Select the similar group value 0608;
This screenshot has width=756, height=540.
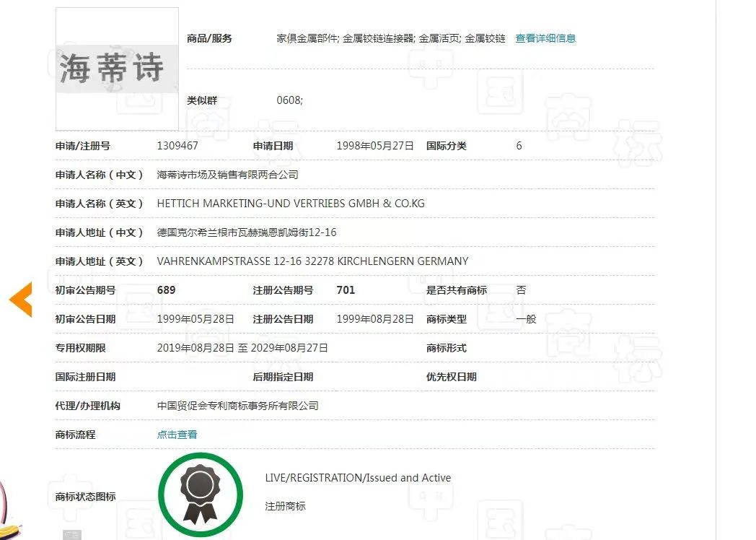(290, 100)
